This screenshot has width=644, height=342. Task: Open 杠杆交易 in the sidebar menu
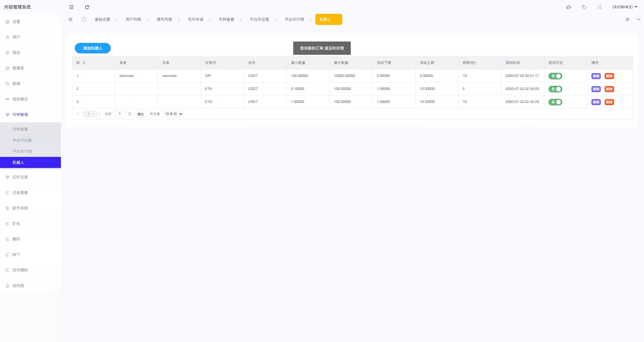tap(20, 177)
